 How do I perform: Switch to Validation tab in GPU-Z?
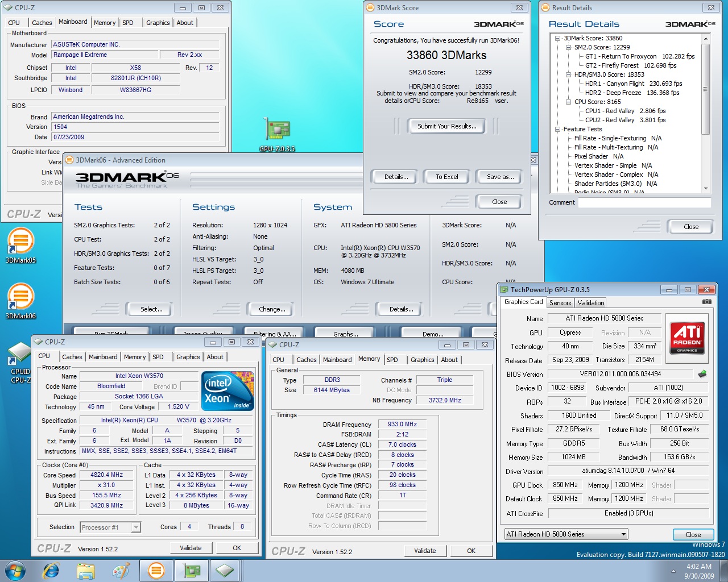591,303
